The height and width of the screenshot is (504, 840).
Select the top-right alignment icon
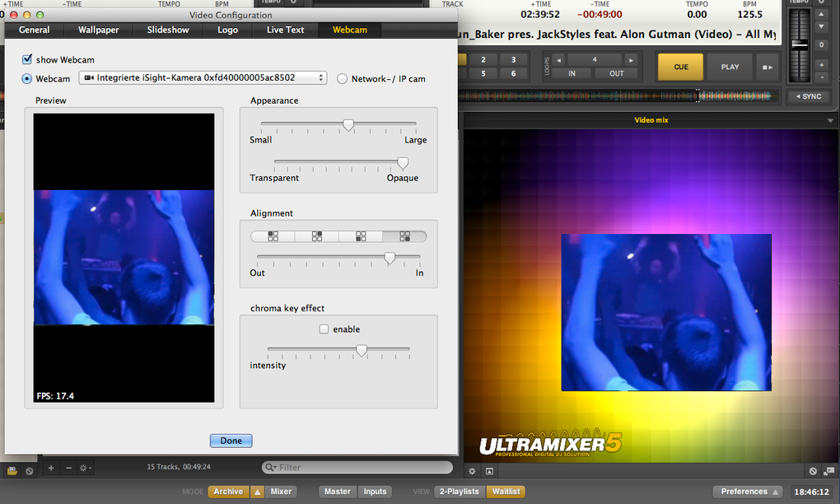(316, 236)
